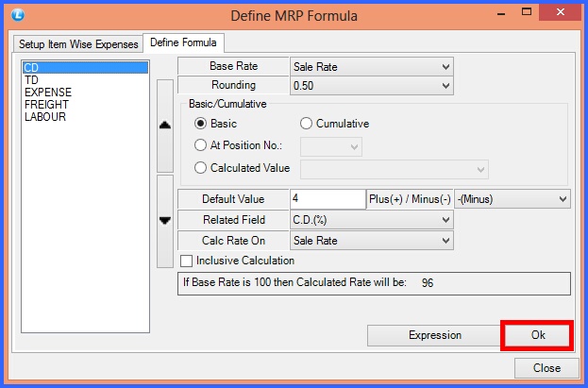Click the Close button
This screenshot has height=388, width=588.
click(x=546, y=368)
